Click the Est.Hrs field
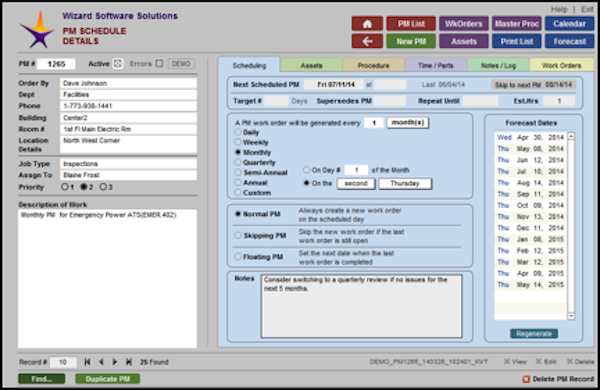 pyautogui.click(x=559, y=101)
